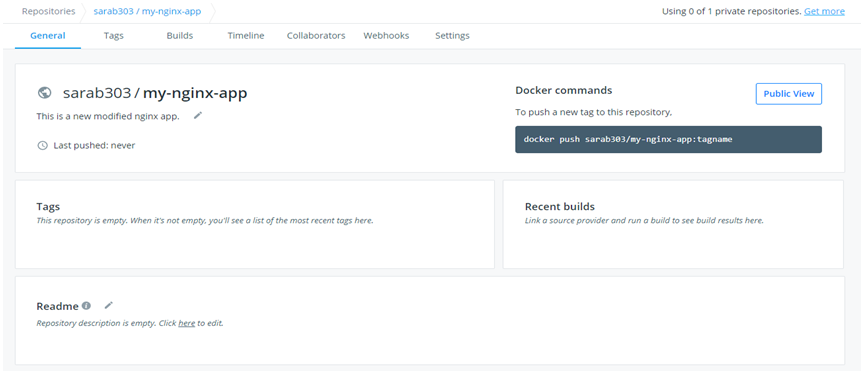866x375 pixels.
Task: Click the Recent builds heading
Action: 559,207
